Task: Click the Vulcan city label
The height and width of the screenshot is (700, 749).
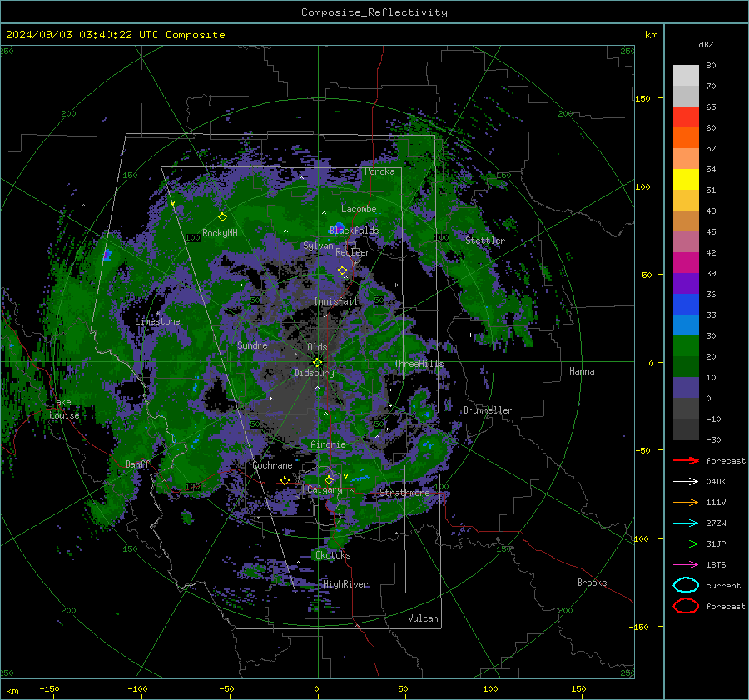Action: click(424, 618)
